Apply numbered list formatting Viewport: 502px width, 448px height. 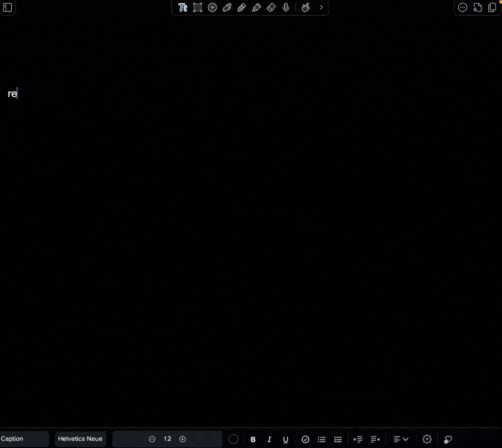[x=338, y=439]
